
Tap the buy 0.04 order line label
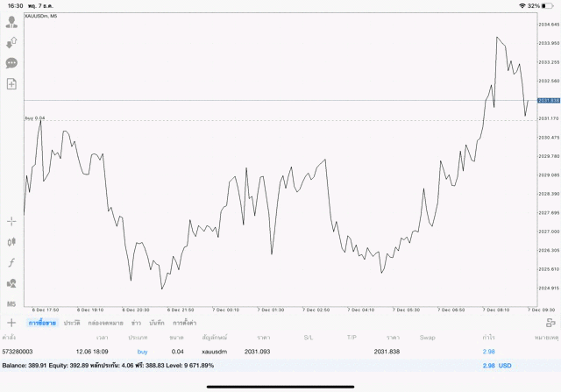pos(35,118)
